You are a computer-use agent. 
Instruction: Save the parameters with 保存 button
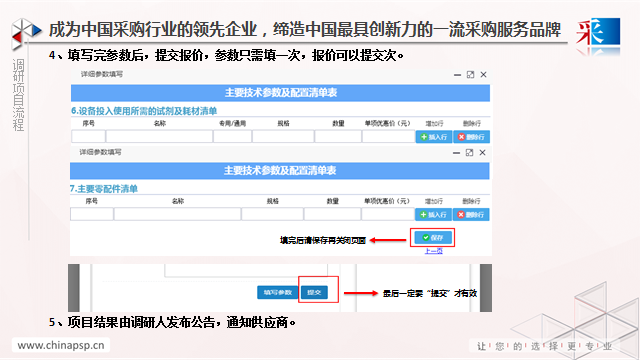coord(433,238)
